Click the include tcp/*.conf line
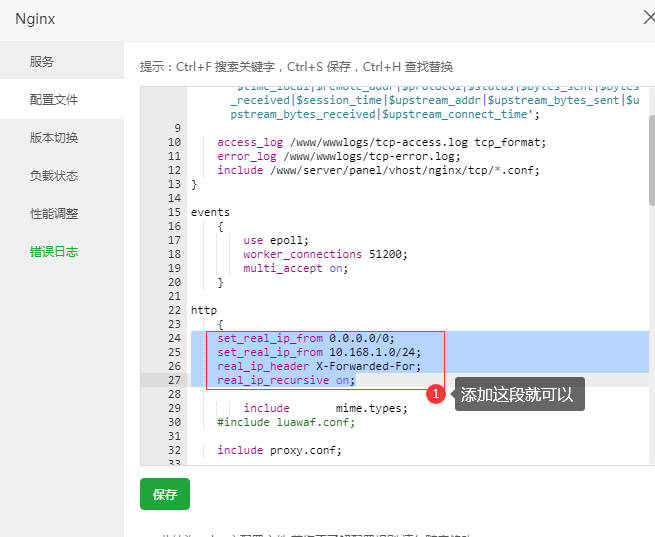This screenshot has width=655, height=537. tap(378, 170)
